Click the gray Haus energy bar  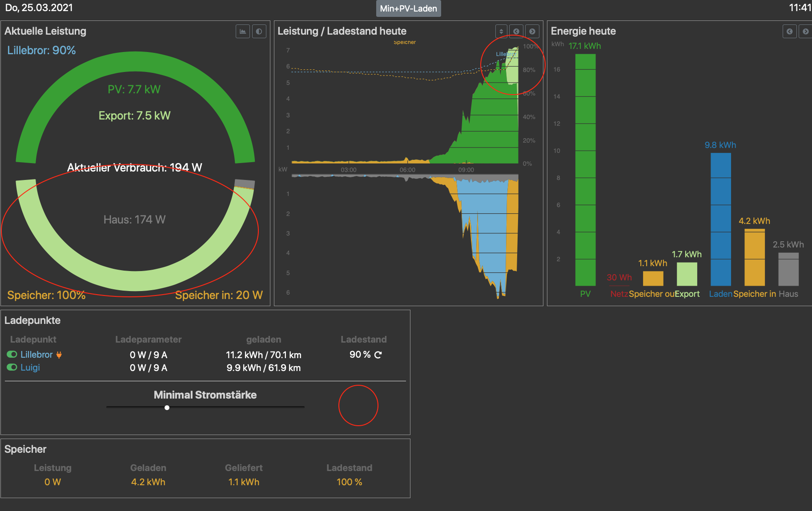[x=788, y=269]
